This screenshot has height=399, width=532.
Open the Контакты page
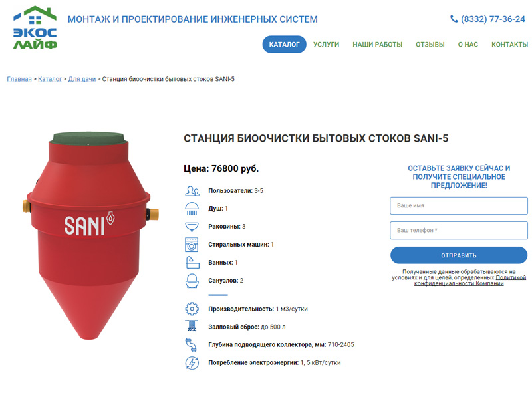coord(509,45)
